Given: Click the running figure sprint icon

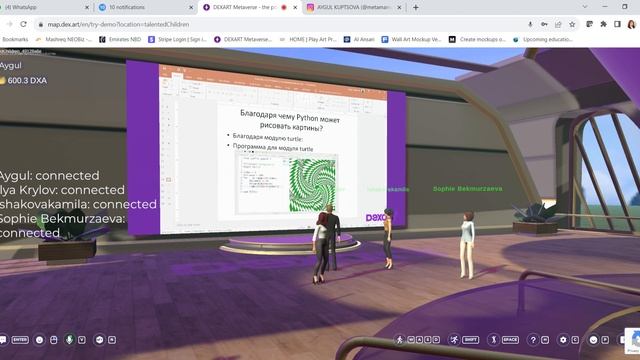Looking at the screenshot, I should 454,340.
